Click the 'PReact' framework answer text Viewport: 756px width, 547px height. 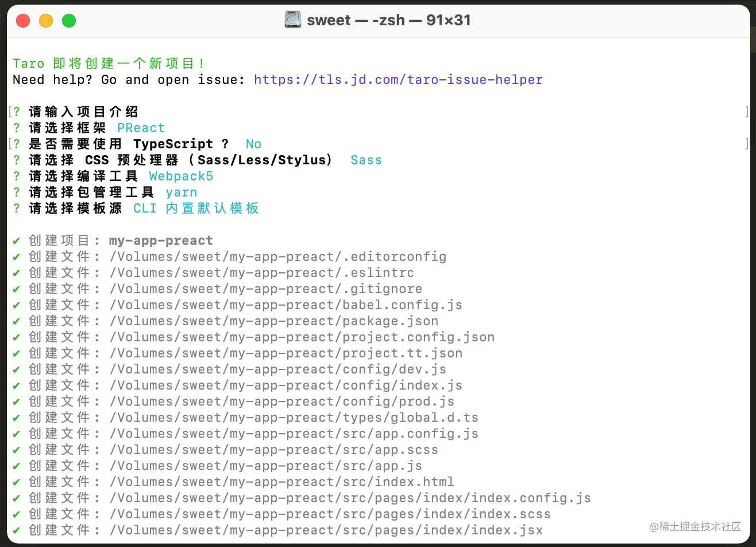pos(141,128)
